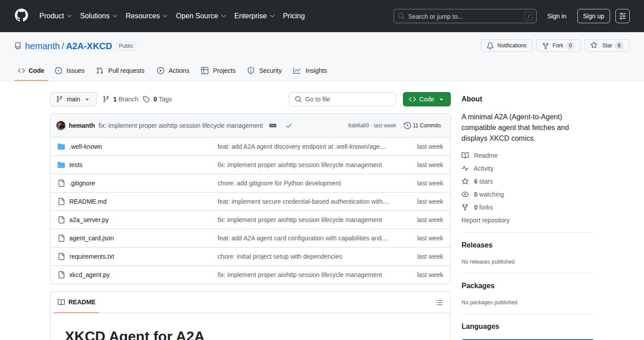The height and width of the screenshot is (340, 644).
Task: Open the .gitignore file
Action: click(82, 183)
